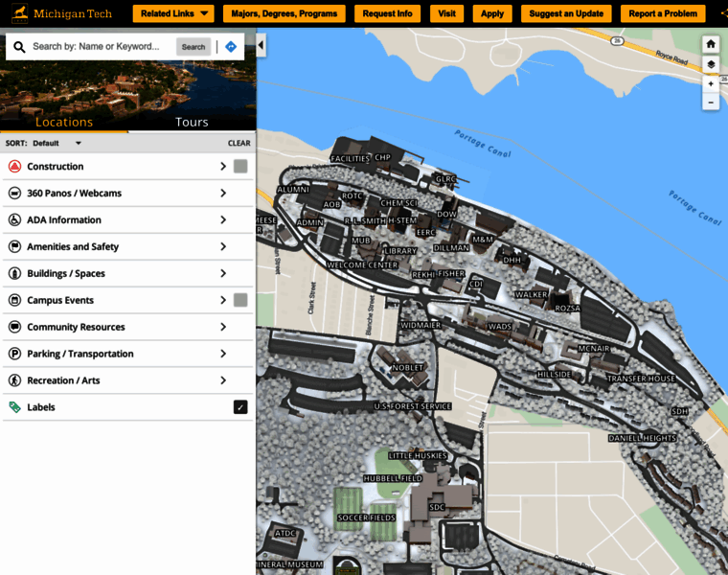
Task: Open directions via blue arrow icon
Action: coord(231,46)
